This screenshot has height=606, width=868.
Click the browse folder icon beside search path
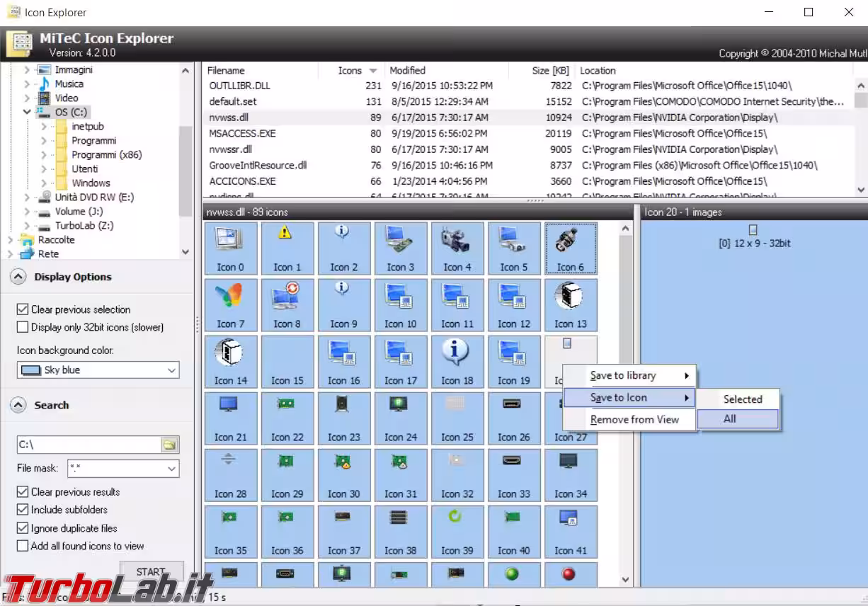tap(169, 445)
